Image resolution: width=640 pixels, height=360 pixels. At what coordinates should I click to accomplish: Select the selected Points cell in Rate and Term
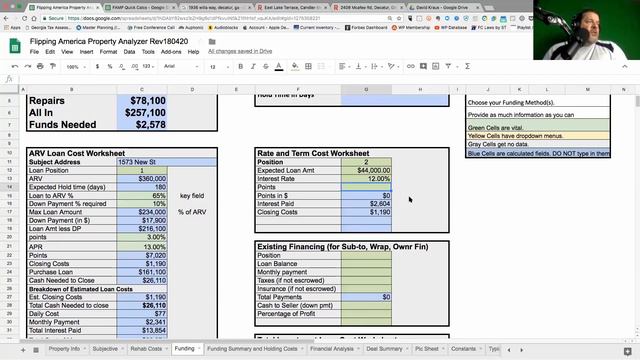(366, 187)
